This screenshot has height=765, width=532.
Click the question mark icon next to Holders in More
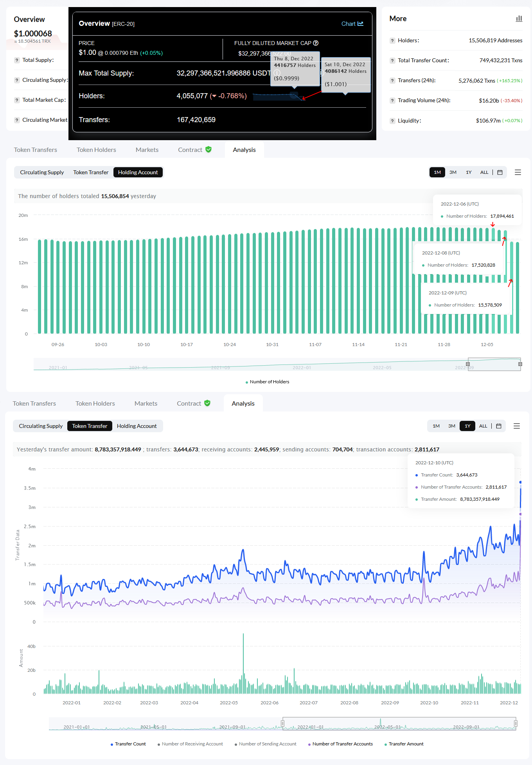pos(392,41)
